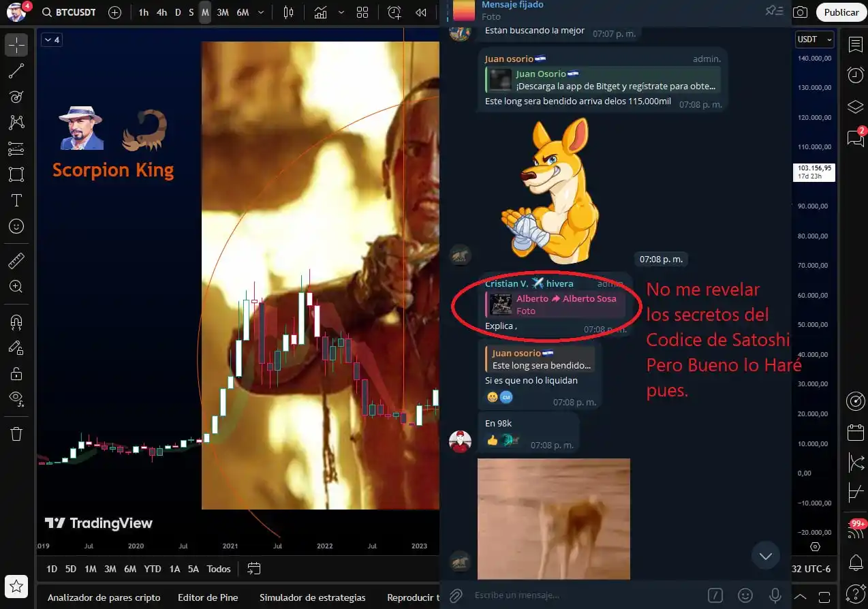Open the forecasting and measurement tools
868x609 pixels.
point(16,149)
